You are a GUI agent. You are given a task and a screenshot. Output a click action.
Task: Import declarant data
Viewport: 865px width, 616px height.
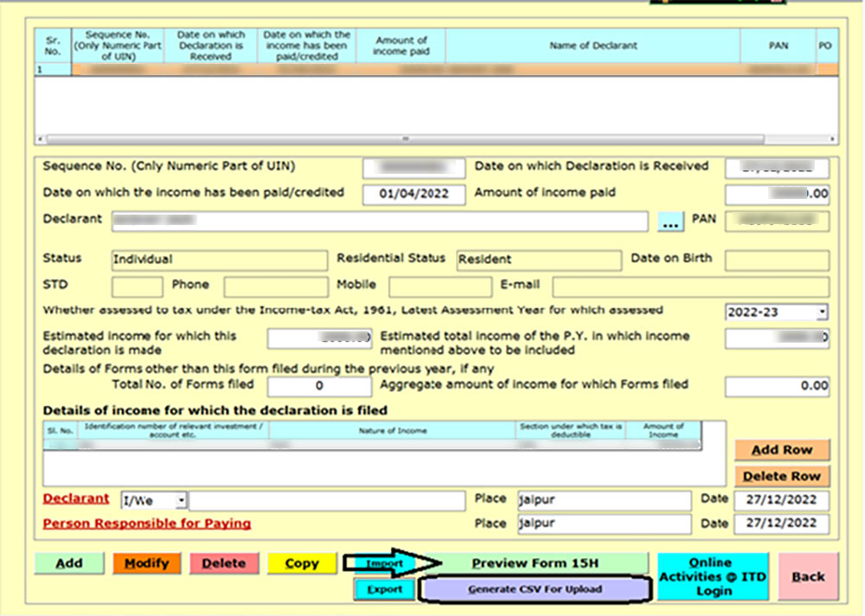click(383, 563)
